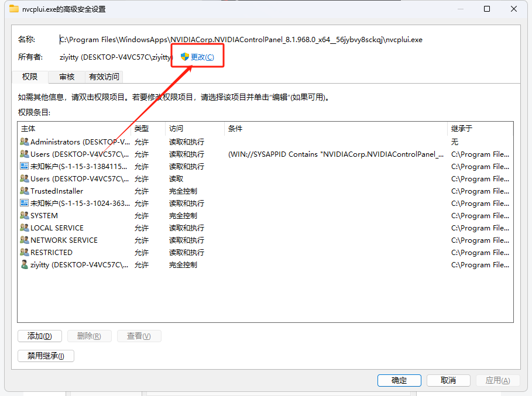Switch to the 审核 tab
The width and height of the screenshot is (532, 396).
pyautogui.click(x=67, y=77)
